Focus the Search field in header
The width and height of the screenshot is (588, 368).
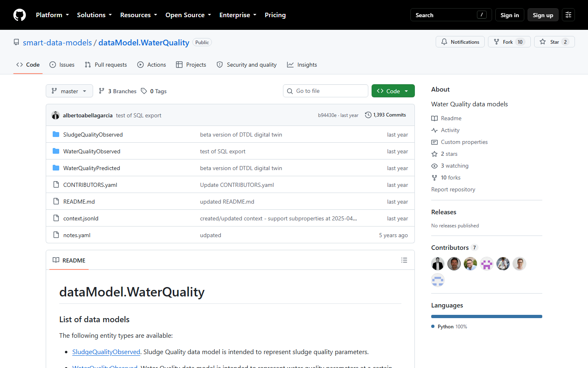[451, 15]
